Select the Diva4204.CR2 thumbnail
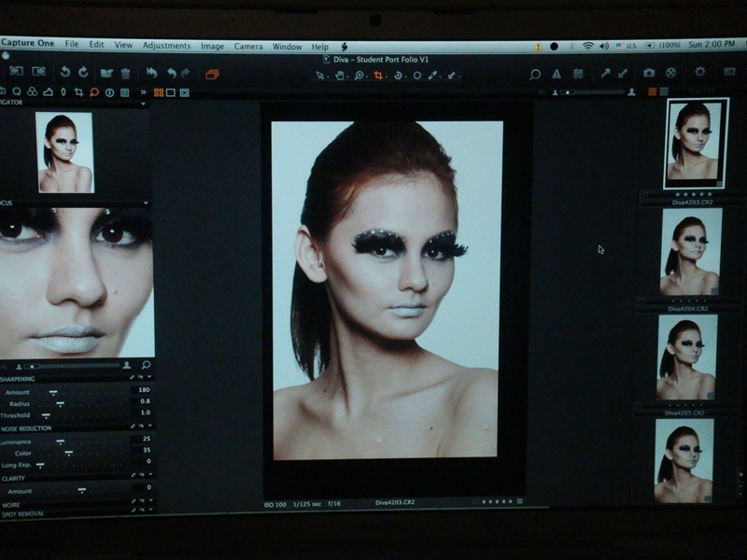The image size is (747, 560). pos(690,252)
